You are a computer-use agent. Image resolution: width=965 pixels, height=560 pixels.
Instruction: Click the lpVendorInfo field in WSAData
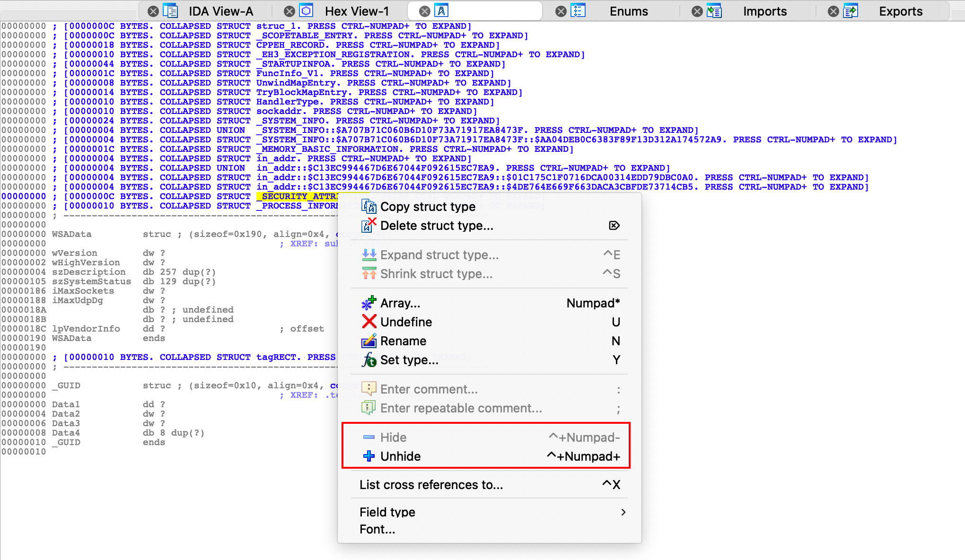86,329
